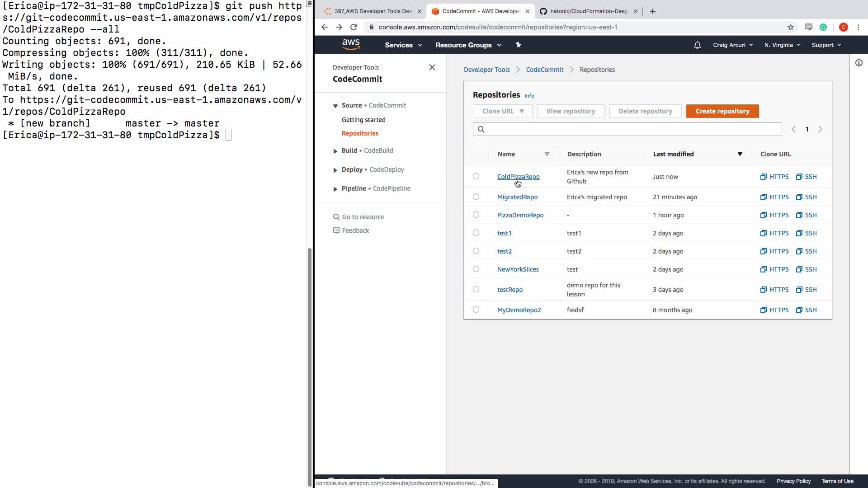
Task: Open the Clone URL dropdown
Action: [502, 111]
